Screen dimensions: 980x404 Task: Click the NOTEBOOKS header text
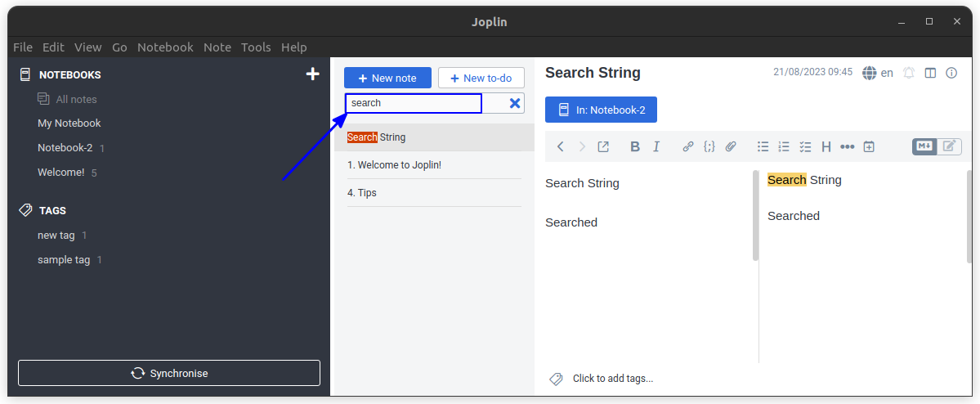tap(70, 74)
